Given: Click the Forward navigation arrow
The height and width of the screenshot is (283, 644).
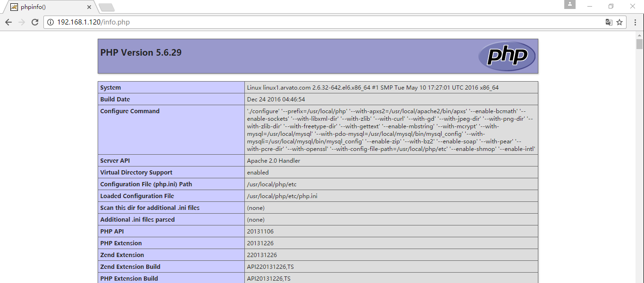Looking at the screenshot, I should [22, 22].
